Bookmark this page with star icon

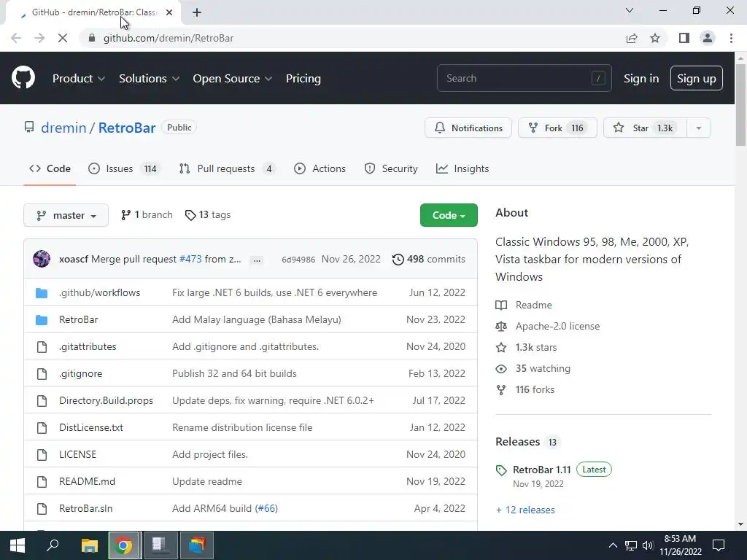coord(655,38)
